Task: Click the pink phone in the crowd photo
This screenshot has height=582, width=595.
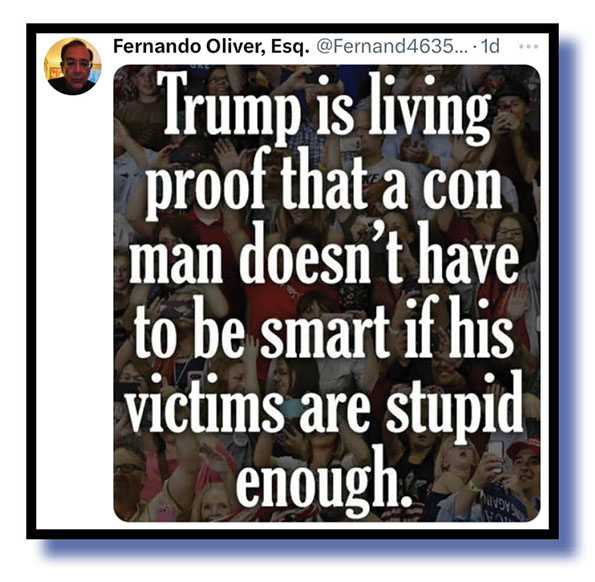Action: [x=166, y=510]
